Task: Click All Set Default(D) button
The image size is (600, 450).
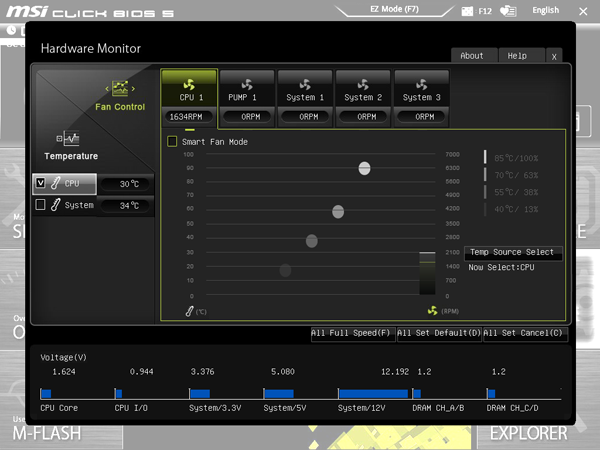Action: [x=439, y=333]
